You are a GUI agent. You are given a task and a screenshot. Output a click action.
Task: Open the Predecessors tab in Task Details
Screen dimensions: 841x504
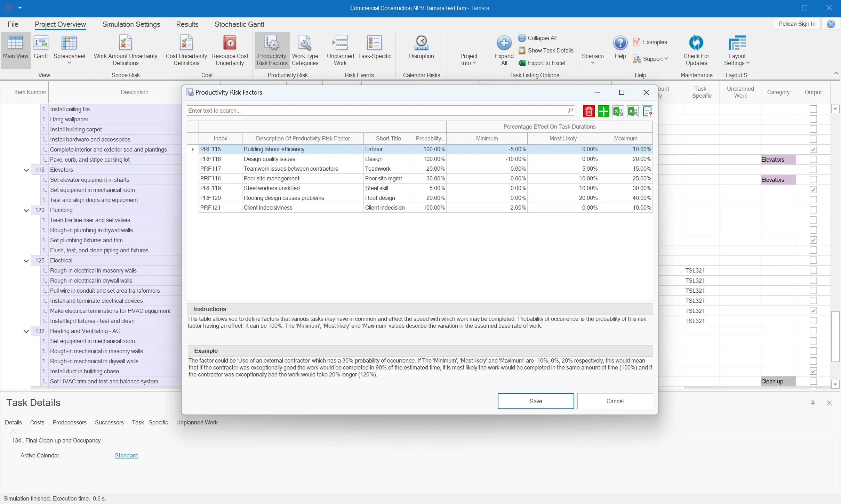(x=70, y=422)
